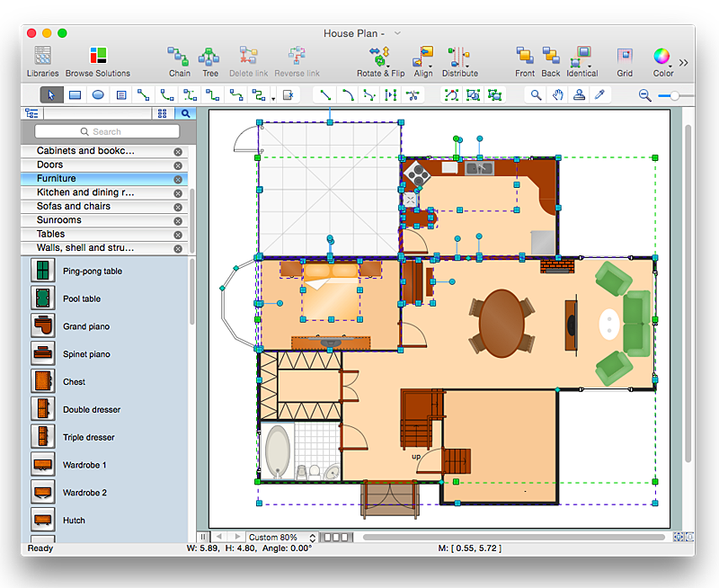Open the Libraries panel
Viewport: 719px width, 588px height.
coord(41,56)
